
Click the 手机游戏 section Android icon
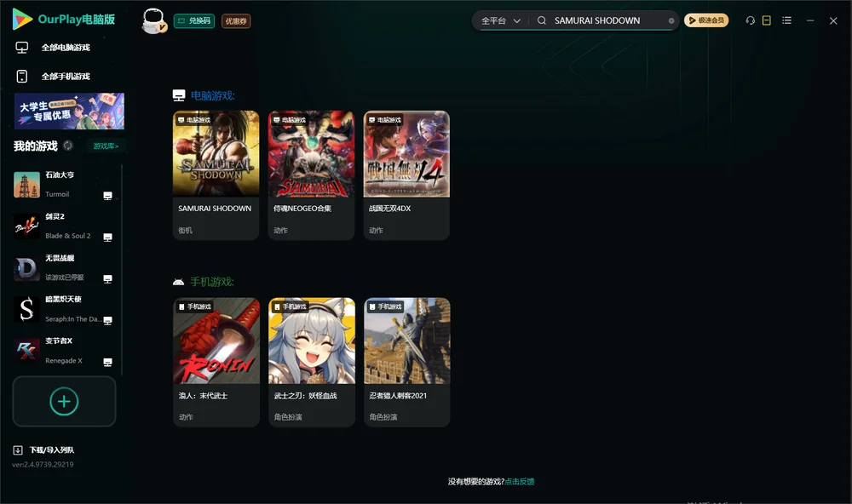click(178, 282)
